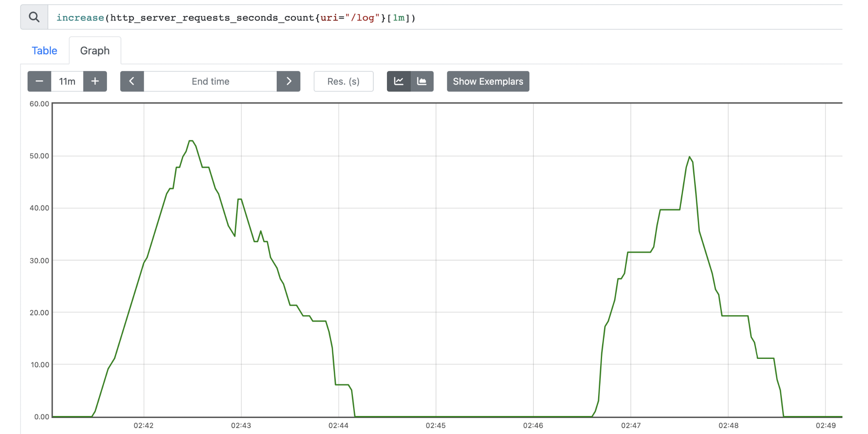Viewport: 868px width, 434px height.
Task: Switch to line chart mode
Action: click(x=398, y=82)
